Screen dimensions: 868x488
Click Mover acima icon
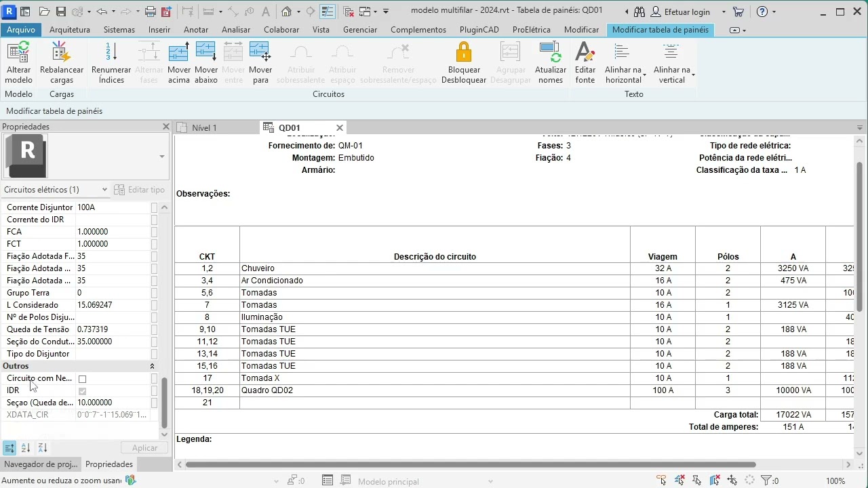(x=179, y=52)
